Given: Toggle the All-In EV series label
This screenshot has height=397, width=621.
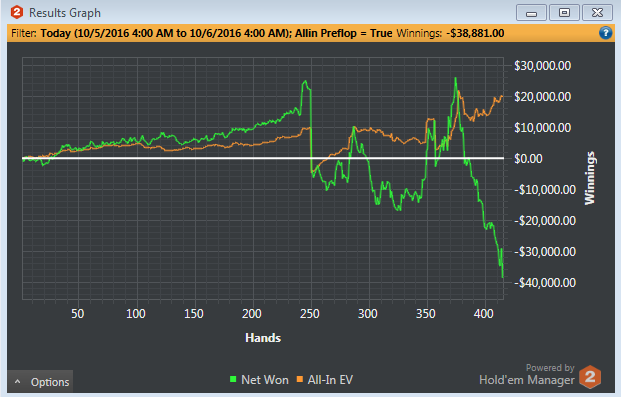Looking at the screenshot, I should tap(330, 380).
